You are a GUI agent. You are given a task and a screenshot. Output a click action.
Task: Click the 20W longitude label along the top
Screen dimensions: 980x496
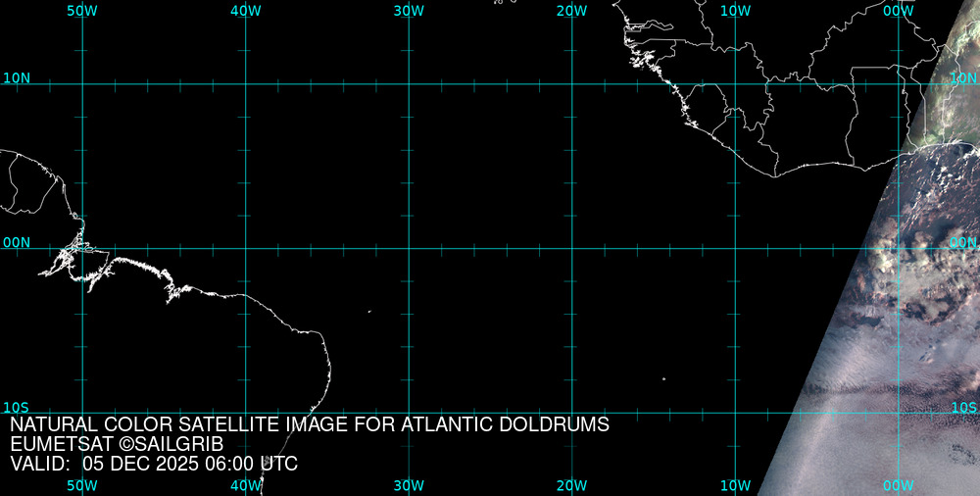571,11
